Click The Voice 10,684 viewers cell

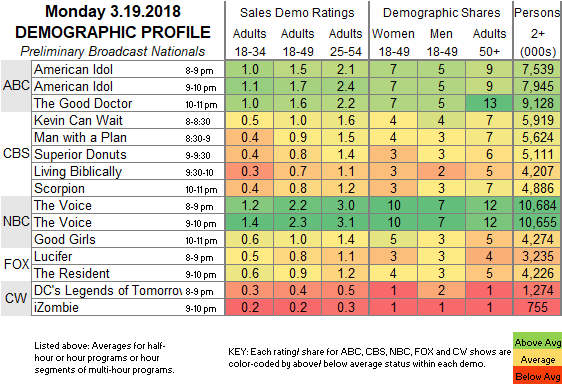tap(538, 205)
